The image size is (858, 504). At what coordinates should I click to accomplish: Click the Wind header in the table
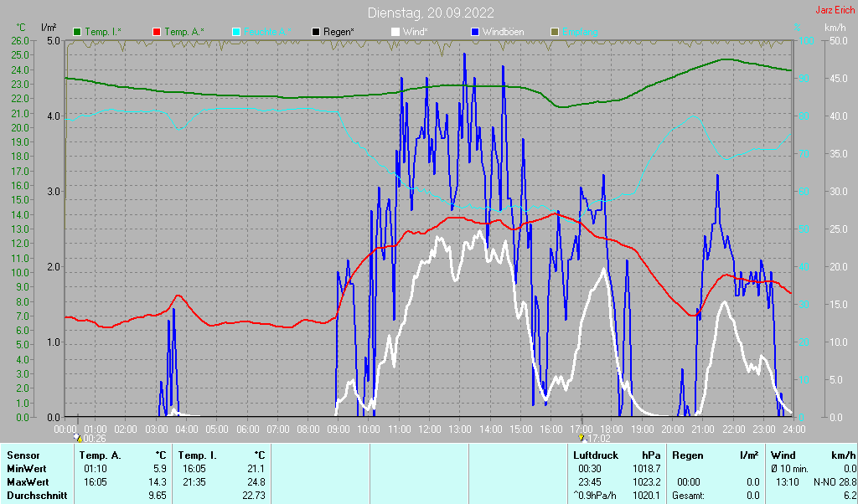click(783, 455)
